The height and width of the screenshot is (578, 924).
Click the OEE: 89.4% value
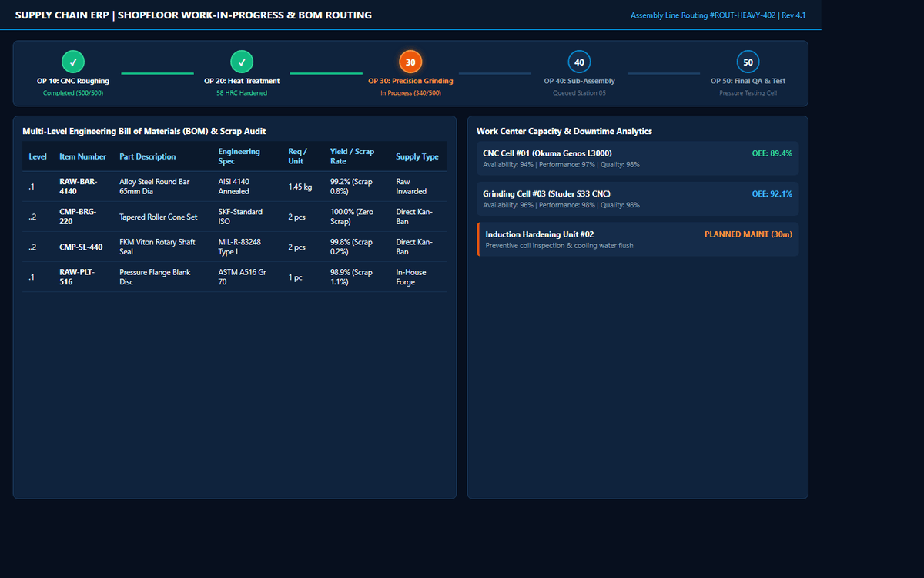point(772,153)
